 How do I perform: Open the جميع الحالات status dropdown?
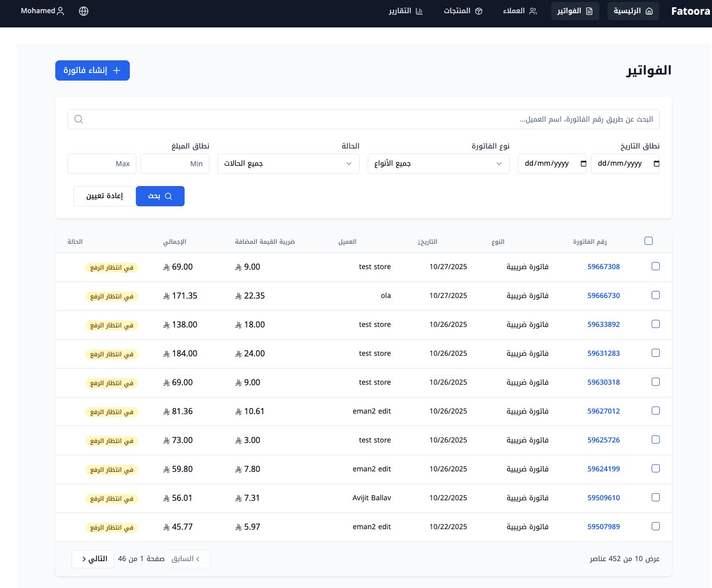(x=288, y=164)
